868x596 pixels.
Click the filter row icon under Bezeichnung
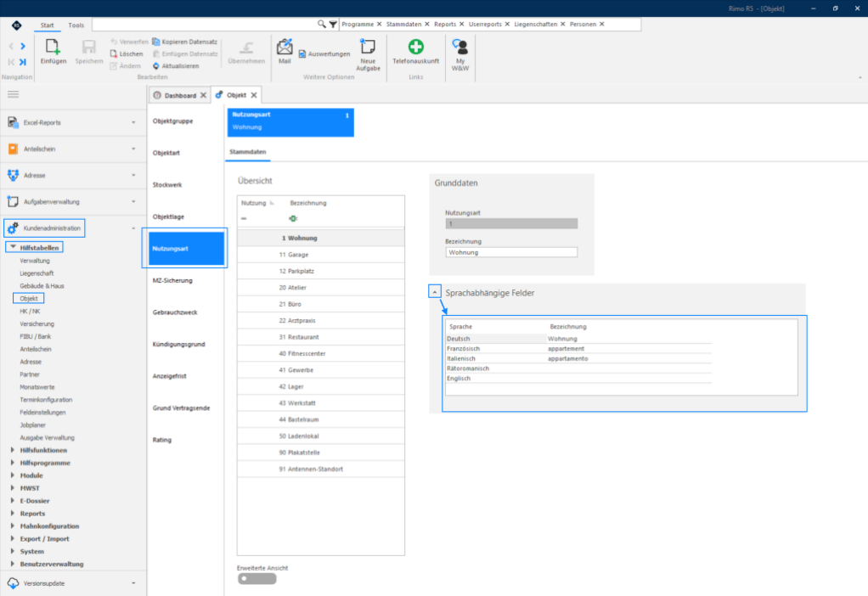293,218
